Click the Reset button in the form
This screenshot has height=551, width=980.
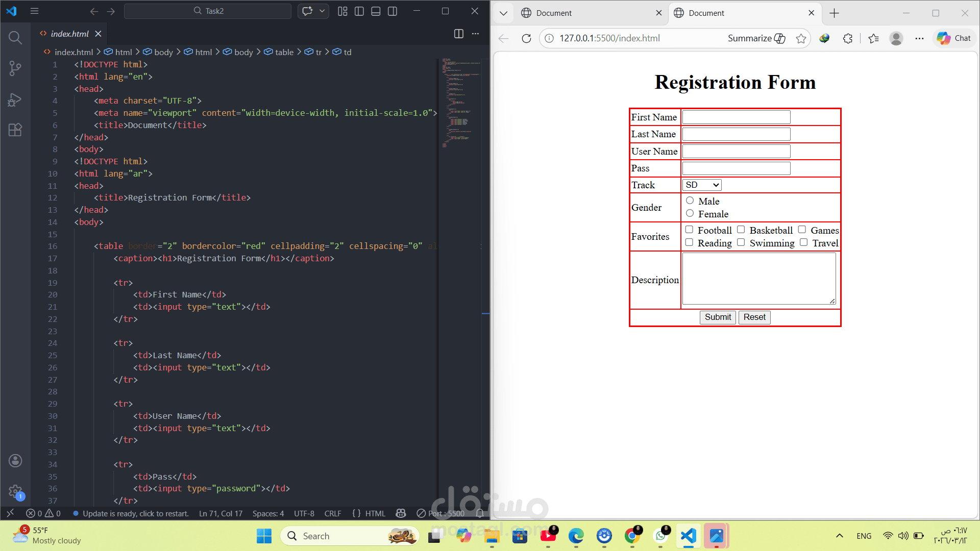754,317
